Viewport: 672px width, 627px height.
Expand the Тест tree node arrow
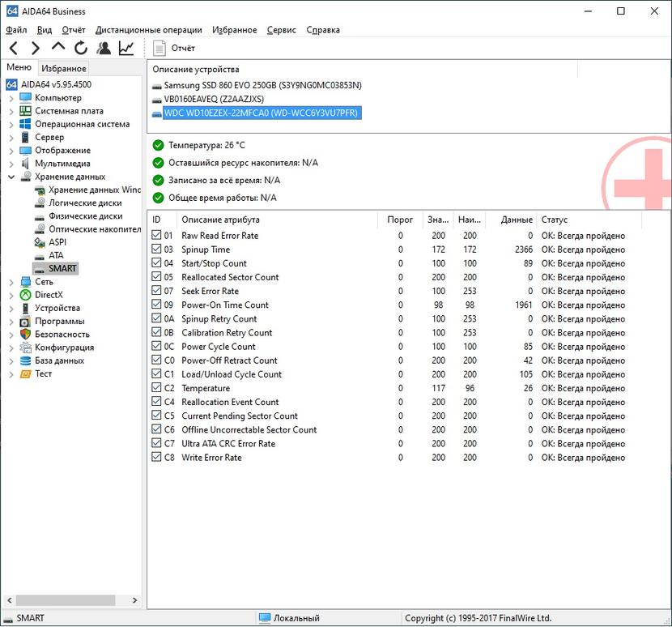click(x=11, y=374)
